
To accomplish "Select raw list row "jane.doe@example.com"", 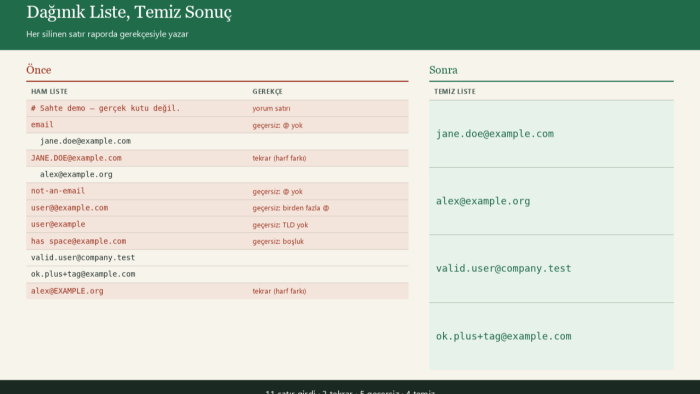I will tap(217, 141).
